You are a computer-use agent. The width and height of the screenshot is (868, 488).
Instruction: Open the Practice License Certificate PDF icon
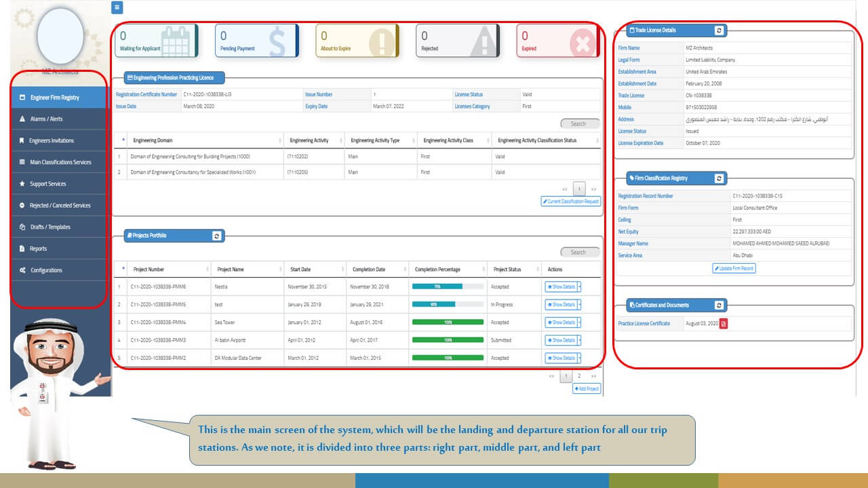coord(724,324)
